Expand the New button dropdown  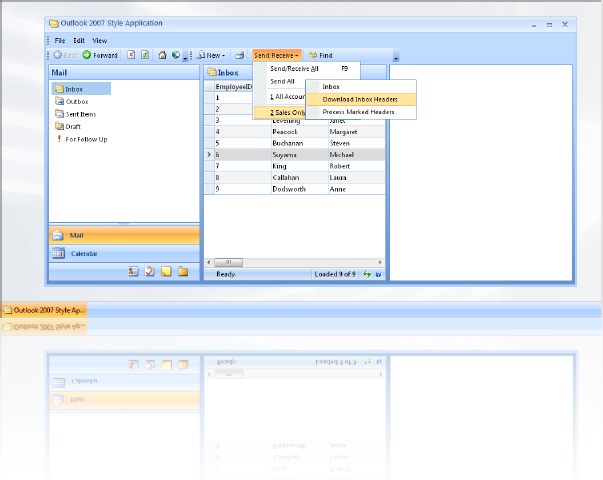coord(225,55)
